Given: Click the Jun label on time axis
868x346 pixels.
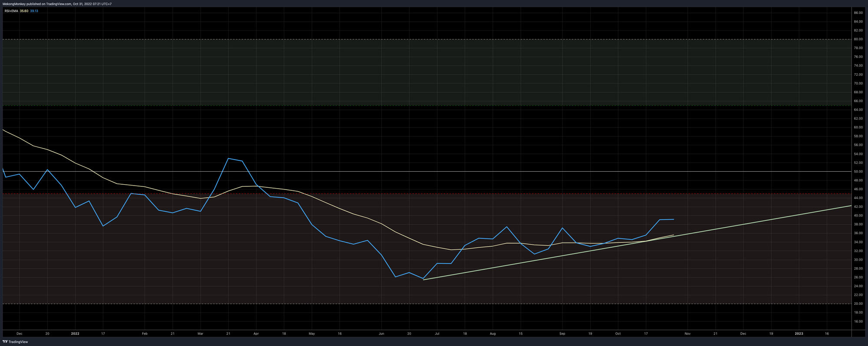Looking at the screenshot, I should click(381, 334).
